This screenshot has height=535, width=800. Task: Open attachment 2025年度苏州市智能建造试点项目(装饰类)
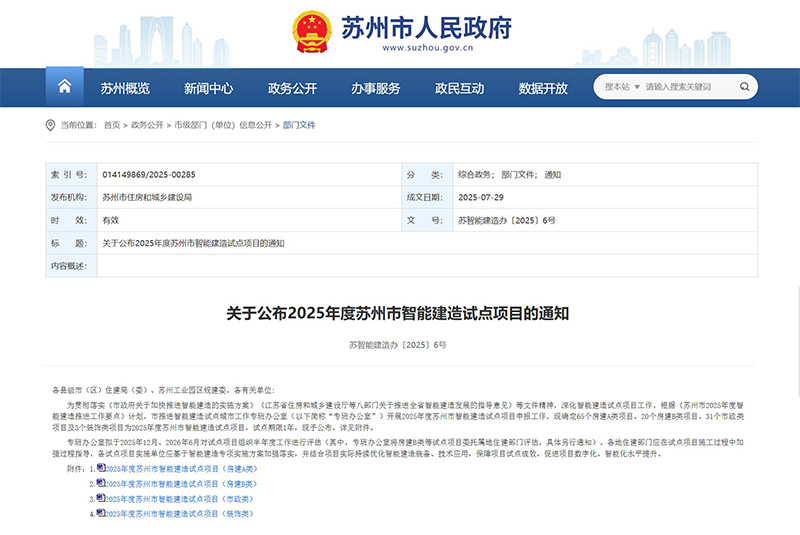(179, 514)
